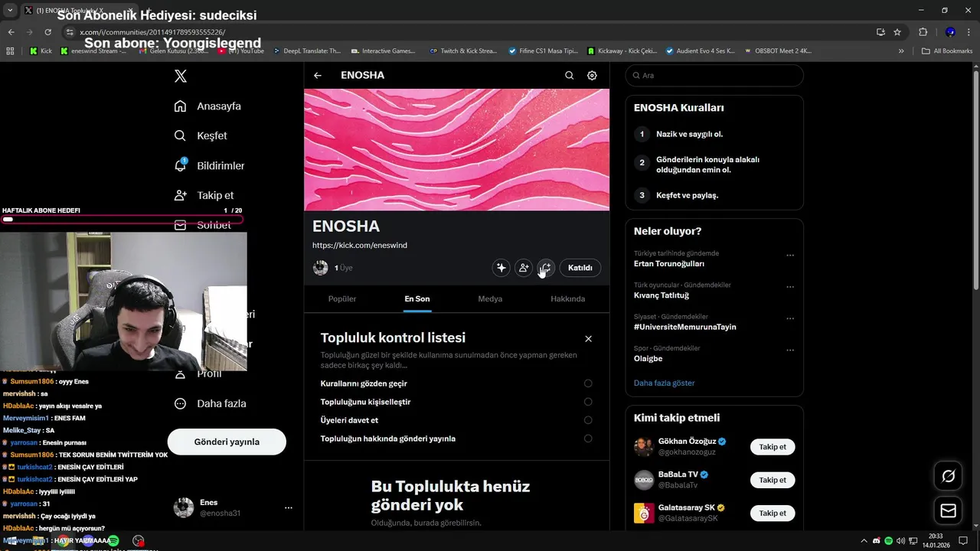Open the All Bookmarks folder
The width and height of the screenshot is (980, 551).
[x=947, y=51]
